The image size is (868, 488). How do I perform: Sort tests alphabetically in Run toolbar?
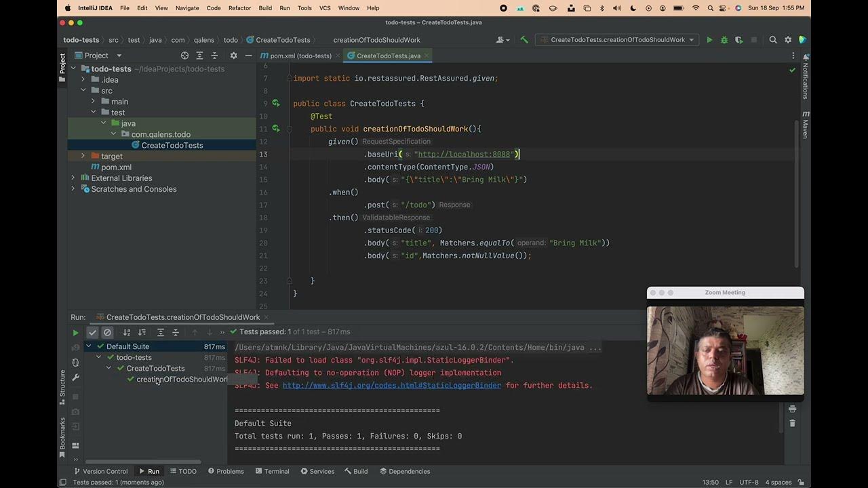click(127, 332)
